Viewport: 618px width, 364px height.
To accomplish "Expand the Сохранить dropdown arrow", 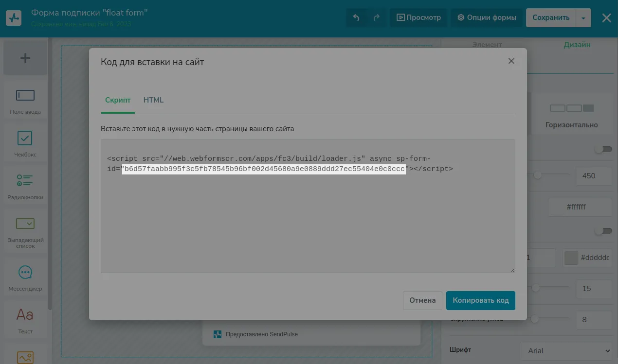I will tap(583, 18).
